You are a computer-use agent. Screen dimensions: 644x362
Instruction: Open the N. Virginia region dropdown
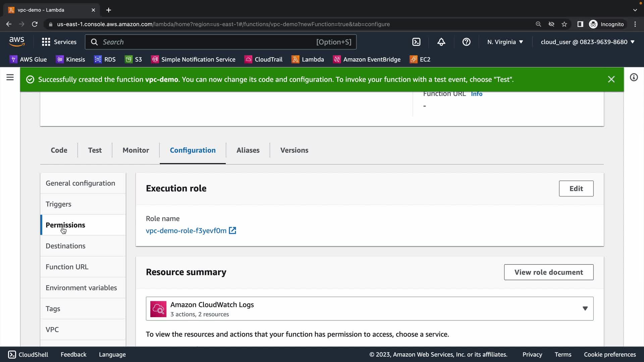click(505, 42)
